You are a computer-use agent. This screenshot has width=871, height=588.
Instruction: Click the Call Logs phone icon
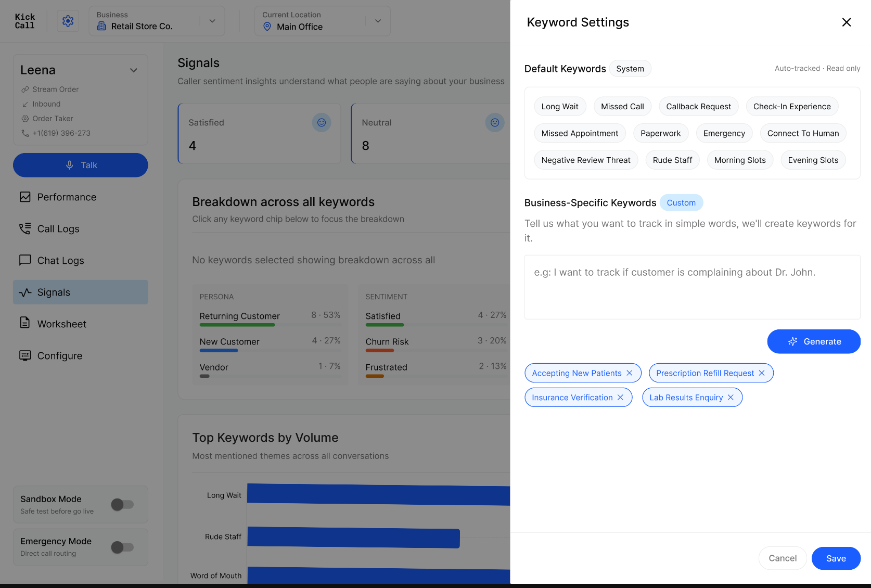click(x=25, y=228)
